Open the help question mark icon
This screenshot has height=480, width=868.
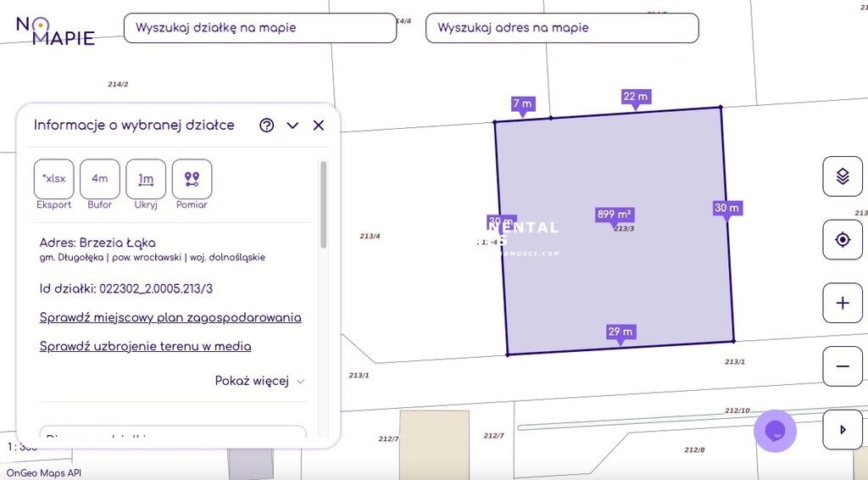tap(267, 126)
